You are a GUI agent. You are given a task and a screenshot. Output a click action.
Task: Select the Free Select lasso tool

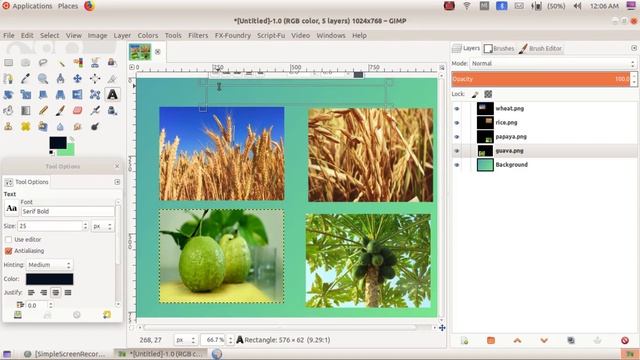click(43, 62)
